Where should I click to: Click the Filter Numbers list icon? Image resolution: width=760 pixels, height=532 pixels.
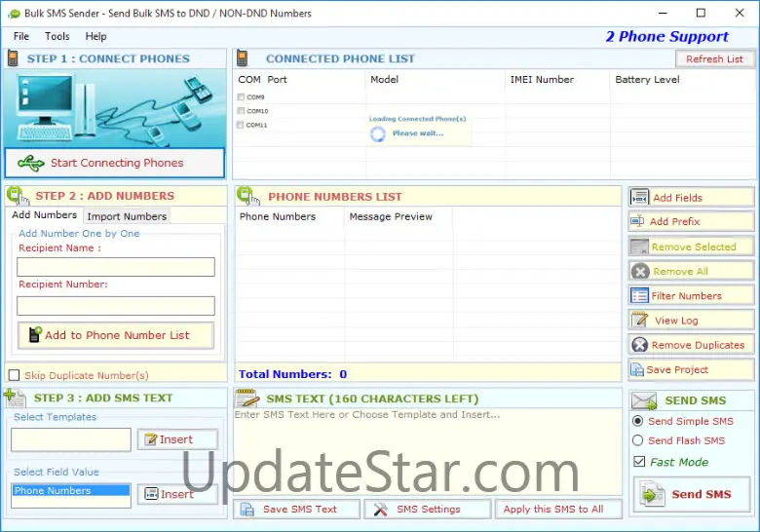pos(640,295)
